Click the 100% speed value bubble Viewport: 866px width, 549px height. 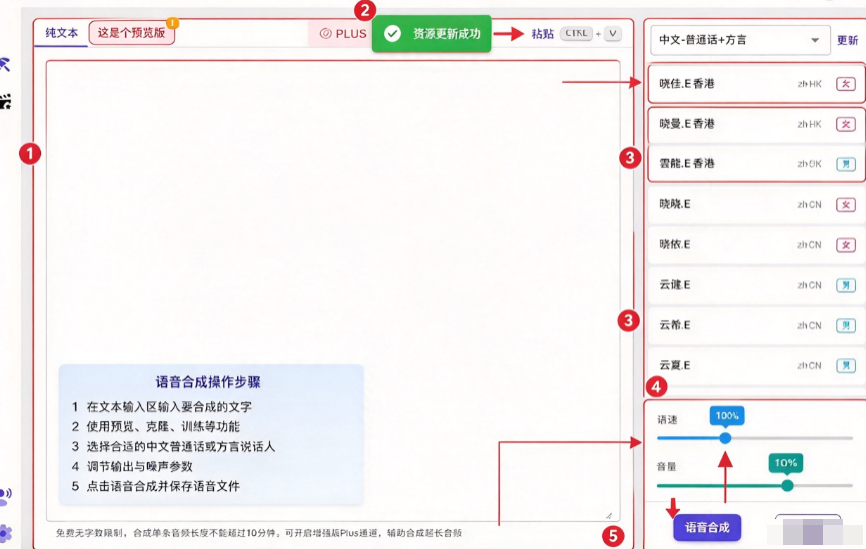pos(727,416)
